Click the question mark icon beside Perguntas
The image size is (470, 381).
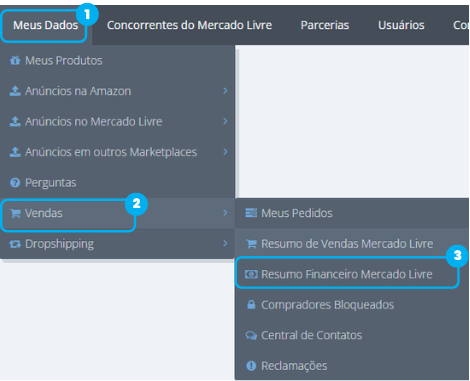tap(15, 183)
